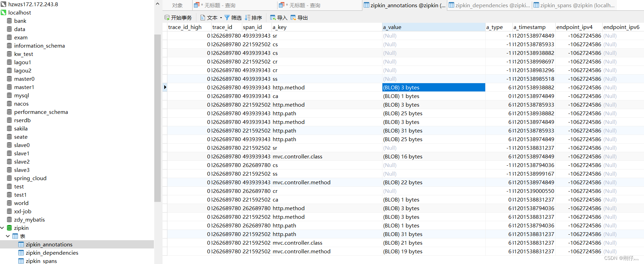Click the zipkin_dependencies table icon in tree
644x264 pixels.
pos(21,253)
